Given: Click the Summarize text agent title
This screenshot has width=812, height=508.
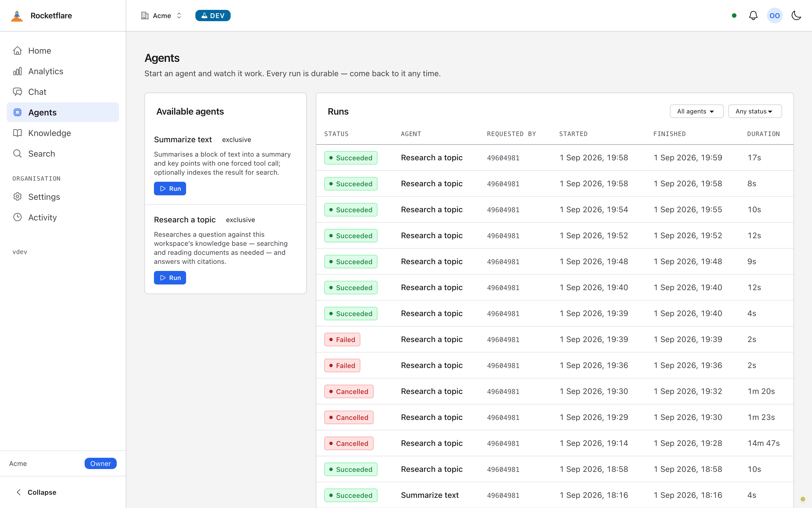Looking at the screenshot, I should click(182, 139).
